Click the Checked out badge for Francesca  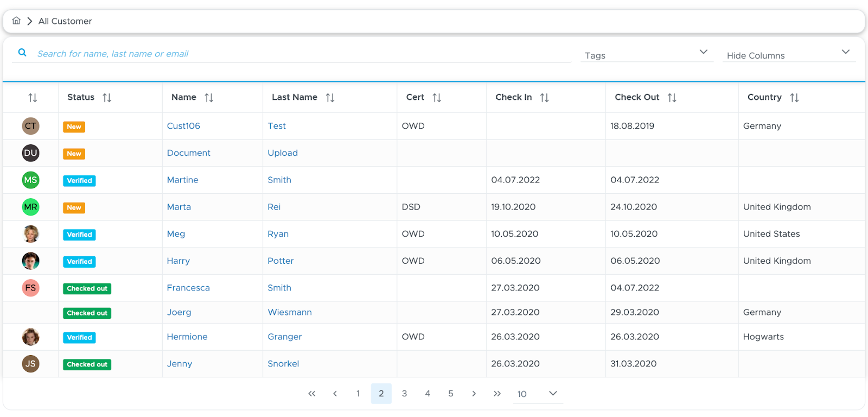click(x=87, y=289)
